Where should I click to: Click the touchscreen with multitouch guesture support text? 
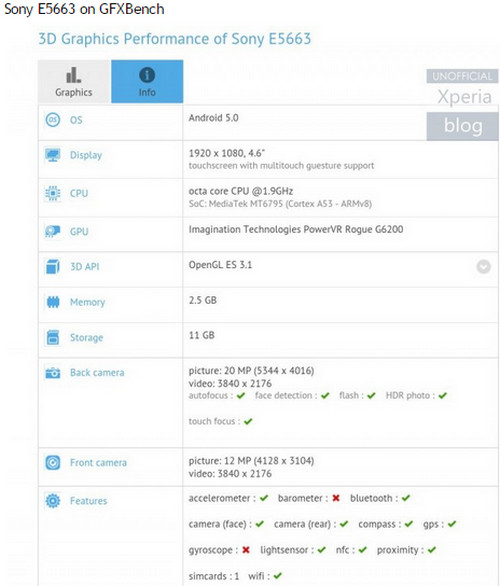pos(281,166)
